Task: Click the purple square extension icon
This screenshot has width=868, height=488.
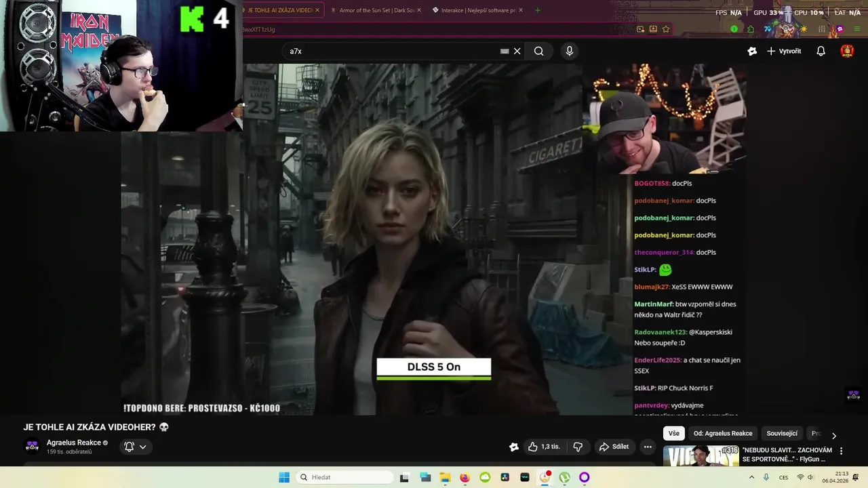Action: (840, 29)
